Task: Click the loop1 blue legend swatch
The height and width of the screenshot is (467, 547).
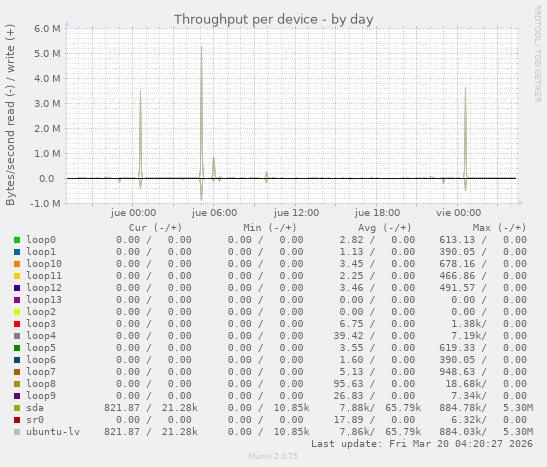Action: [x=17, y=252]
